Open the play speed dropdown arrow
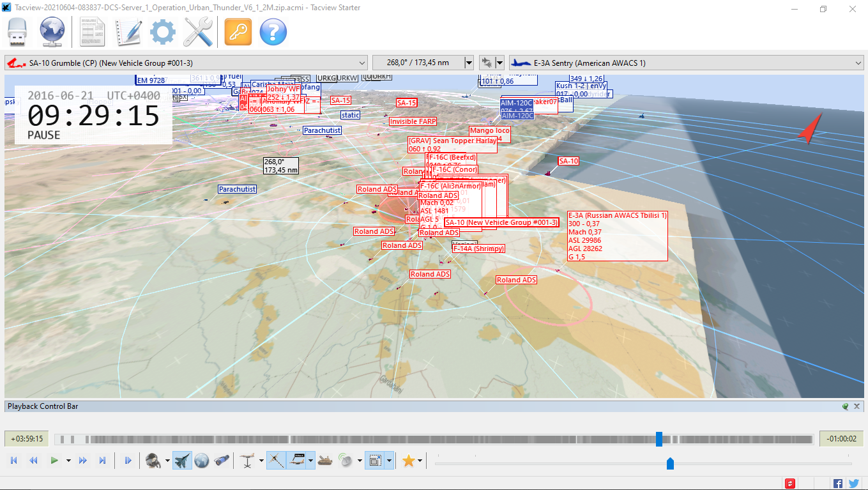This screenshot has width=868, height=490. (x=68, y=461)
